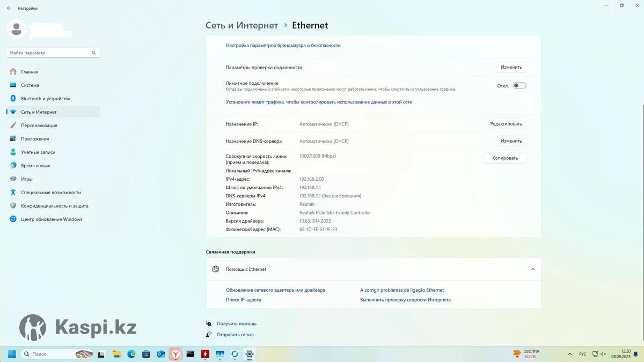Open firewall and security settings link
Screen dimensions: 644x362
tap(283, 46)
